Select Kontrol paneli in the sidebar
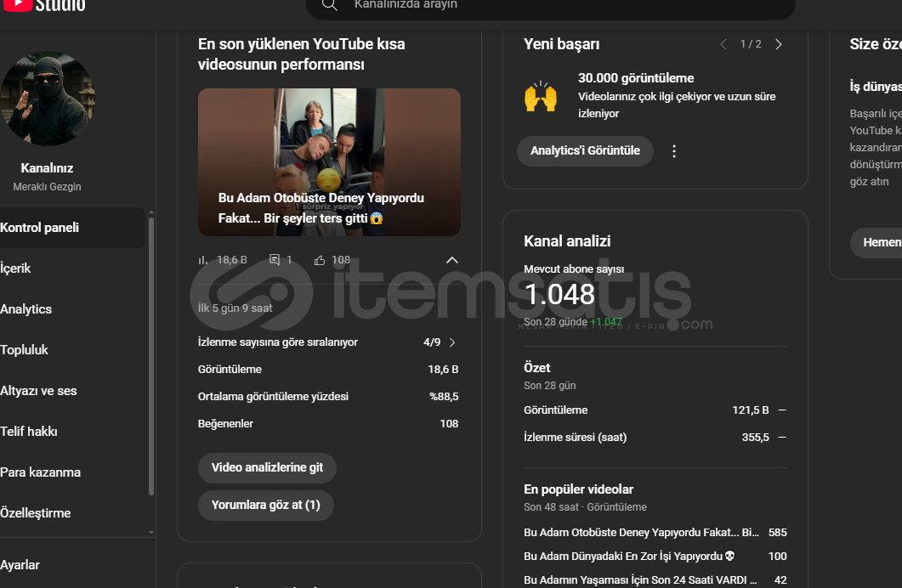Viewport: 902px width, 588px height. pyautogui.click(x=72, y=228)
